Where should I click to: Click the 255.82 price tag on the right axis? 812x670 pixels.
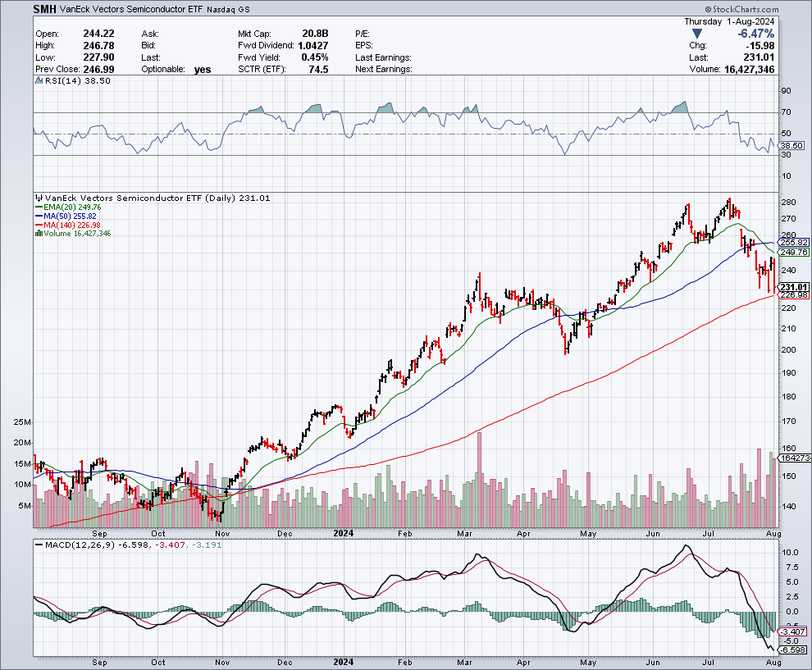[x=794, y=243]
